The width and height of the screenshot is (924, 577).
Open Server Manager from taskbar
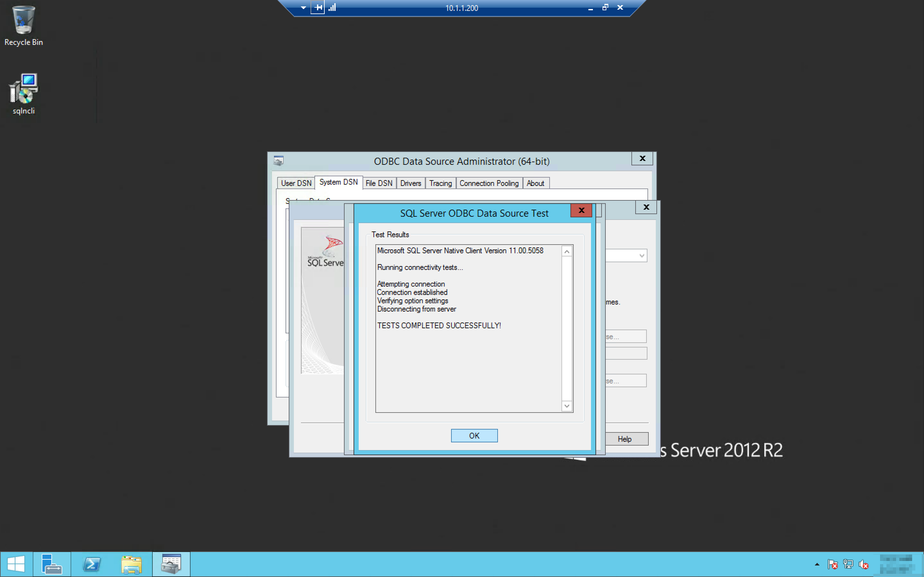(52, 564)
